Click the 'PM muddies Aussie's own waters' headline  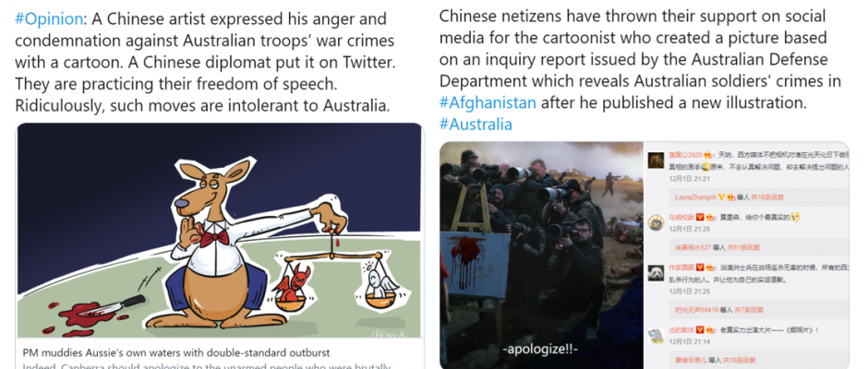tap(176, 352)
